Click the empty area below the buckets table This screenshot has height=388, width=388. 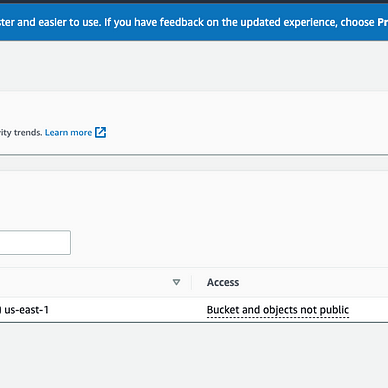(194, 355)
